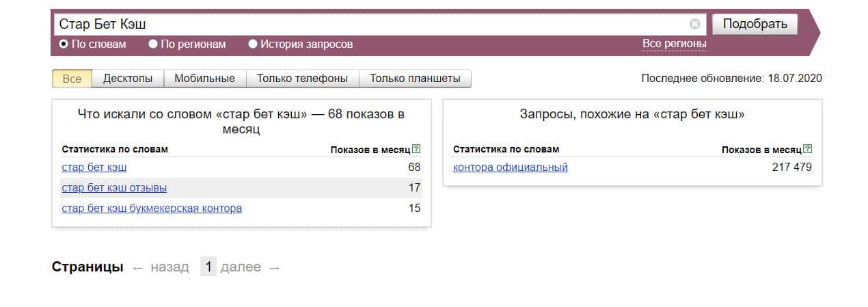Open the Все регионы region selector
This screenshot has height=307, width=868.
coord(674,44)
